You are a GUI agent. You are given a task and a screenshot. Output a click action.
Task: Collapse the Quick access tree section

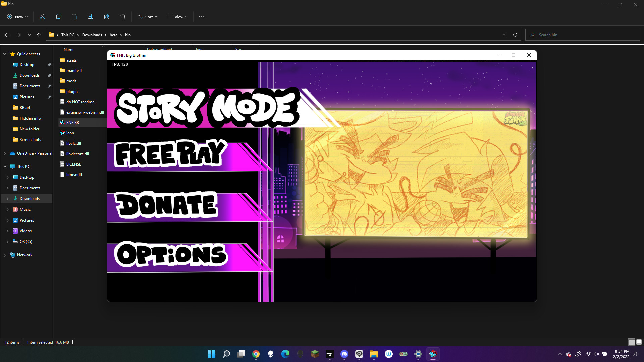pyautogui.click(x=5, y=54)
